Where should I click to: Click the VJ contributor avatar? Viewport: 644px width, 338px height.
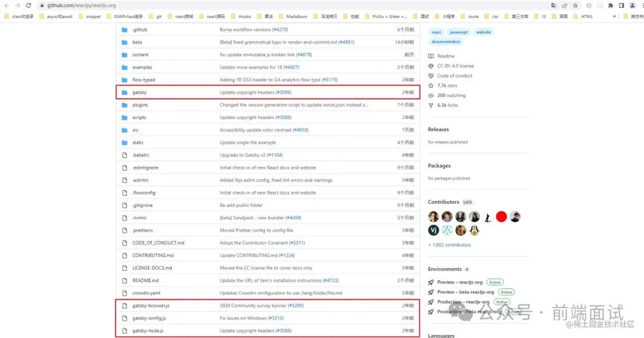[x=434, y=230]
